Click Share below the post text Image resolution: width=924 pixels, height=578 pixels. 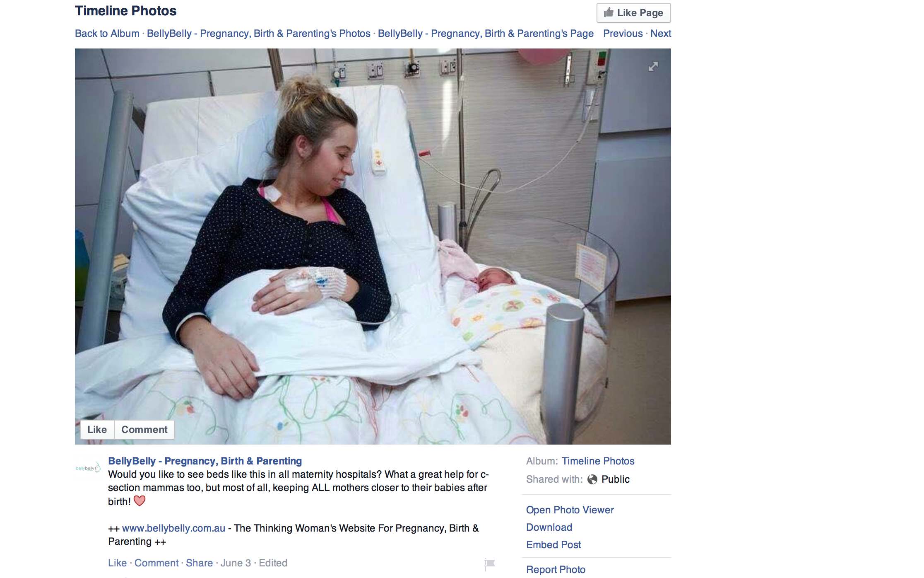pyautogui.click(x=199, y=563)
